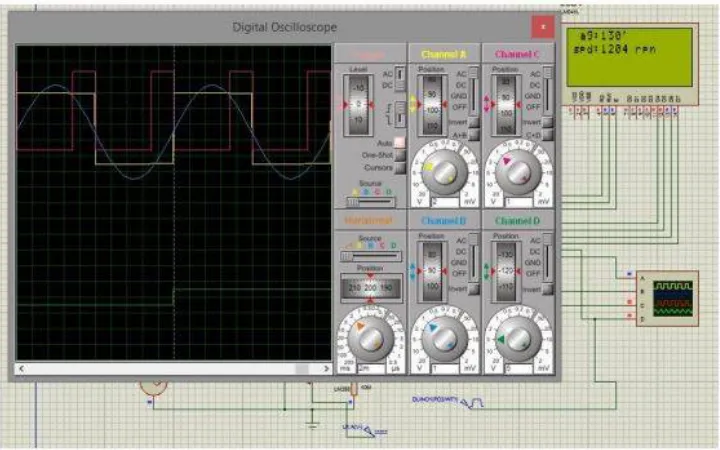The width and height of the screenshot is (720, 450).
Task: Click the Trigger Source selector slider
Action: (x=371, y=201)
